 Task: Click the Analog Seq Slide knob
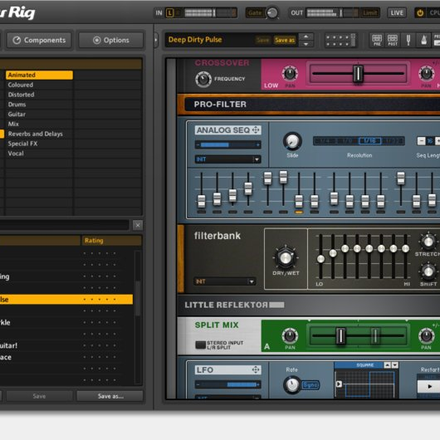click(x=292, y=141)
